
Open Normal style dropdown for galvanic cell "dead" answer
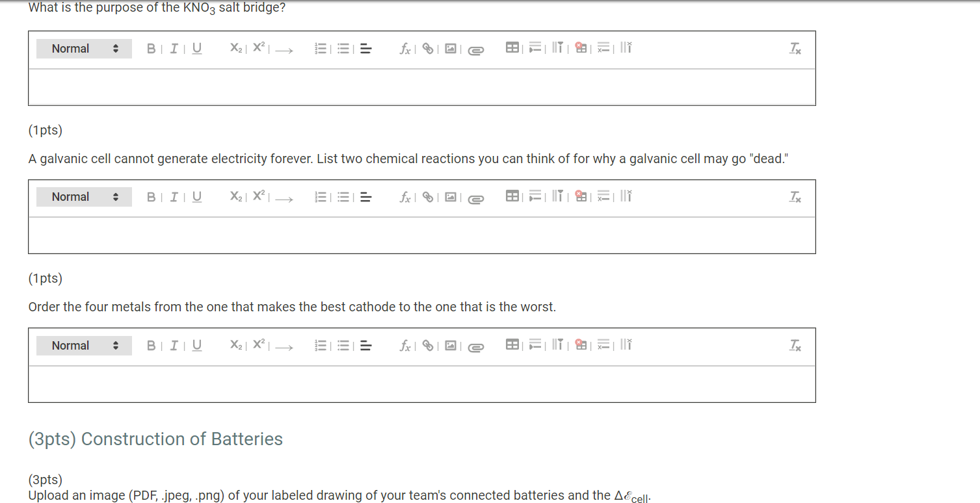pyautogui.click(x=84, y=197)
